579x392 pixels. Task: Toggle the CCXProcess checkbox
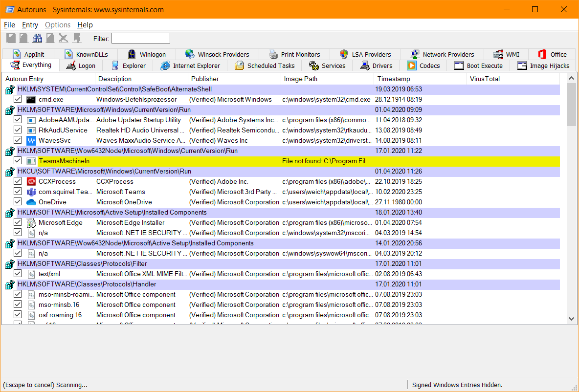(x=17, y=181)
